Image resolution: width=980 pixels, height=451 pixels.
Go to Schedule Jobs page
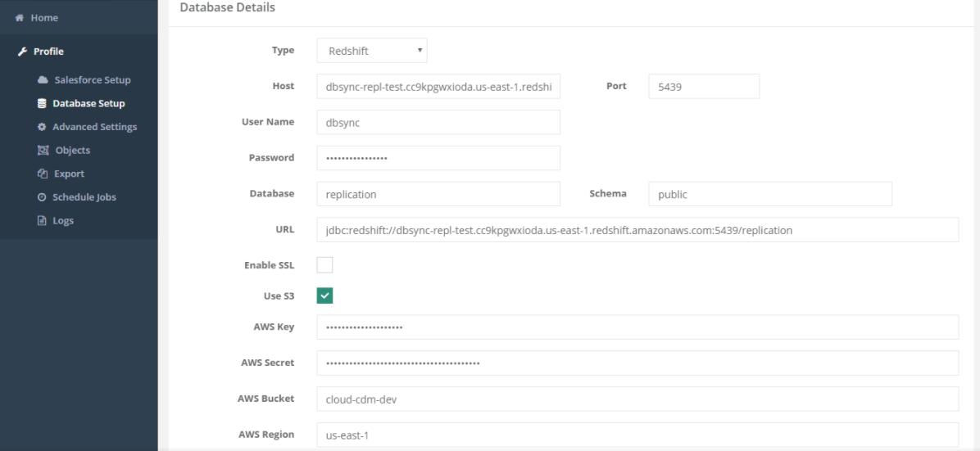click(x=84, y=197)
